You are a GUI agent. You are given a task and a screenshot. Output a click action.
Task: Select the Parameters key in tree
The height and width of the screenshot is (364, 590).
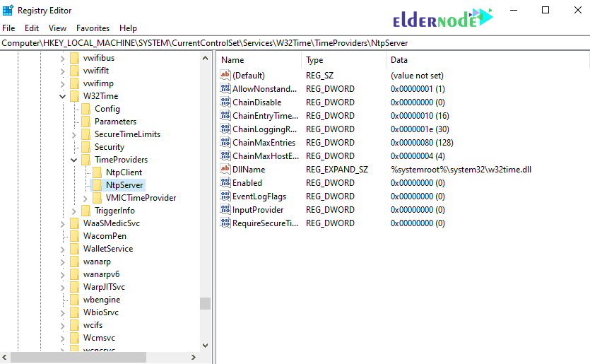point(115,122)
